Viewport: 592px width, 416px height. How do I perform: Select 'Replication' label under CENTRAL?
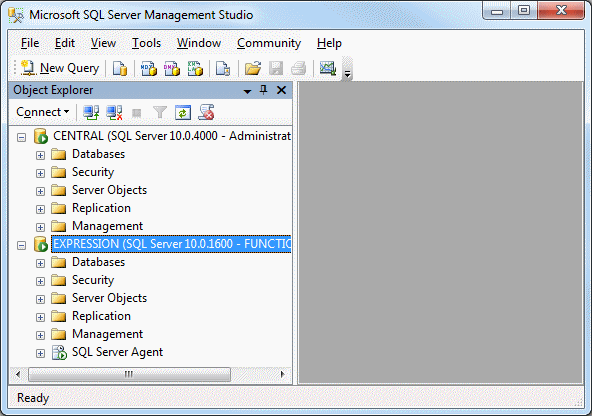[101, 208]
